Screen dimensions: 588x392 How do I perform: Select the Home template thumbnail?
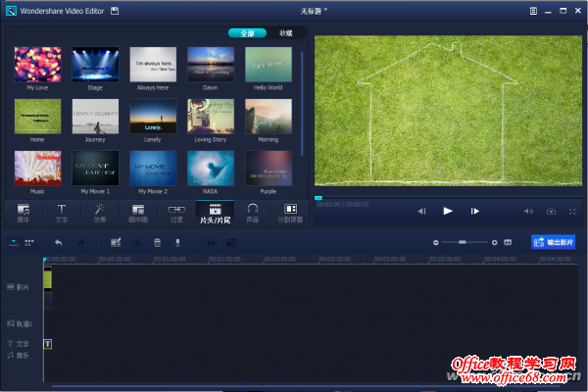(x=37, y=117)
